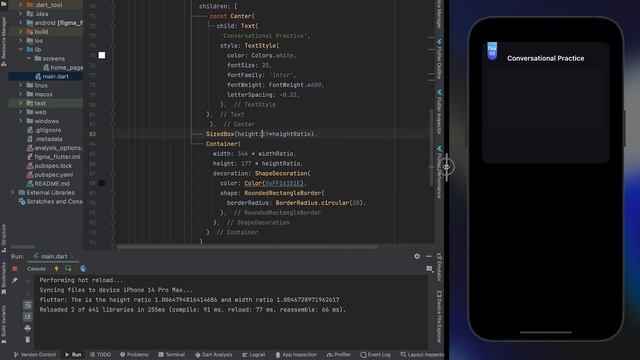This screenshot has width=640, height=360.
Task: Open Bookmarks side panel
Action: coord(4,278)
